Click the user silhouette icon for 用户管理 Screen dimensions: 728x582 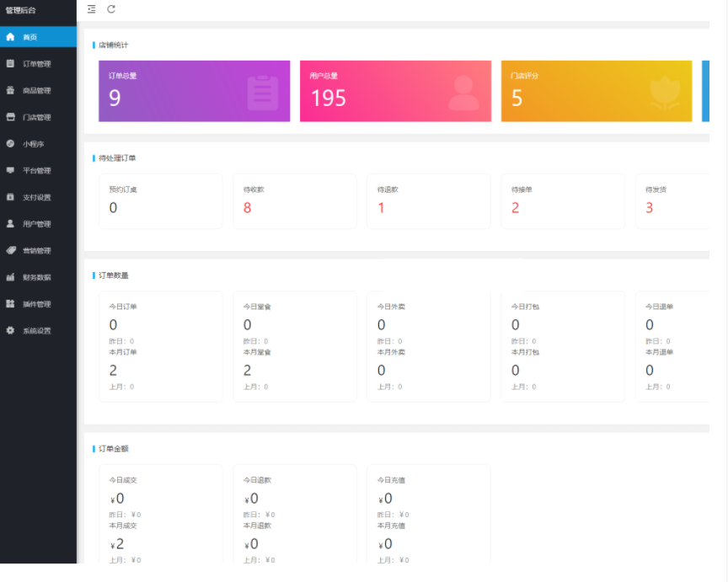[x=10, y=224]
